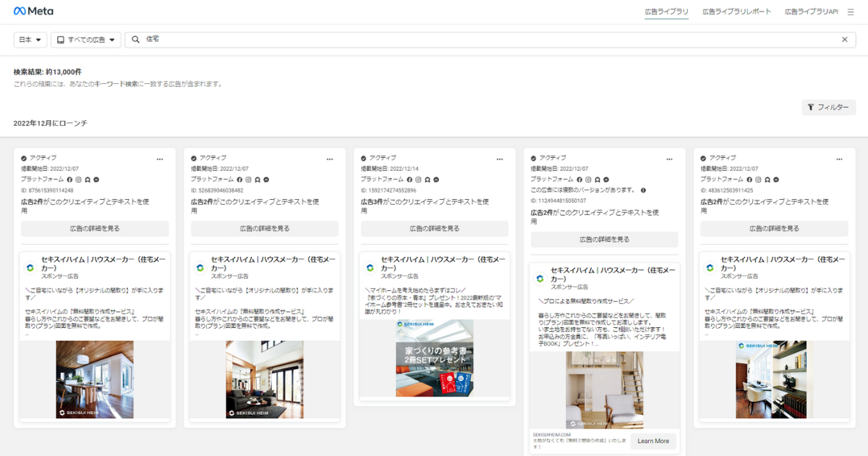Image resolution: width=868 pixels, height=456 pixels.
Task: Open the three-dot menu on ad ID 483612503911425
Action: (x=840, y=159)
